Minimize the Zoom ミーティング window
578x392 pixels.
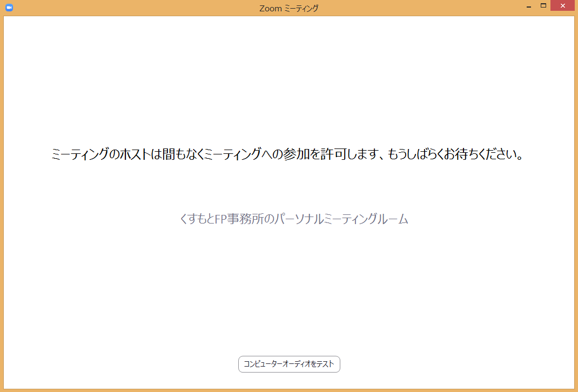[x=529, y=6]
